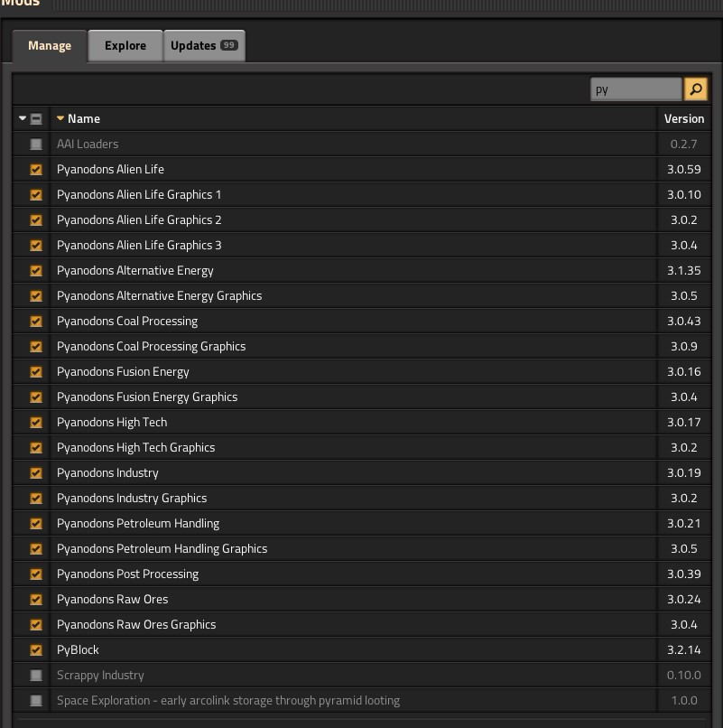The height and width of the screenshot is (728, 723).
Task: Select the 'PyBlock' mod name
Action: point(78,650)
